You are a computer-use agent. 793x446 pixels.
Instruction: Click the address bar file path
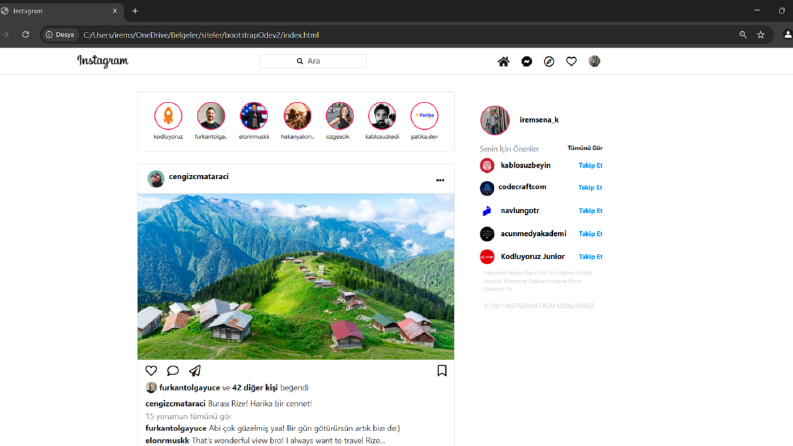click(x=201, y=35)
